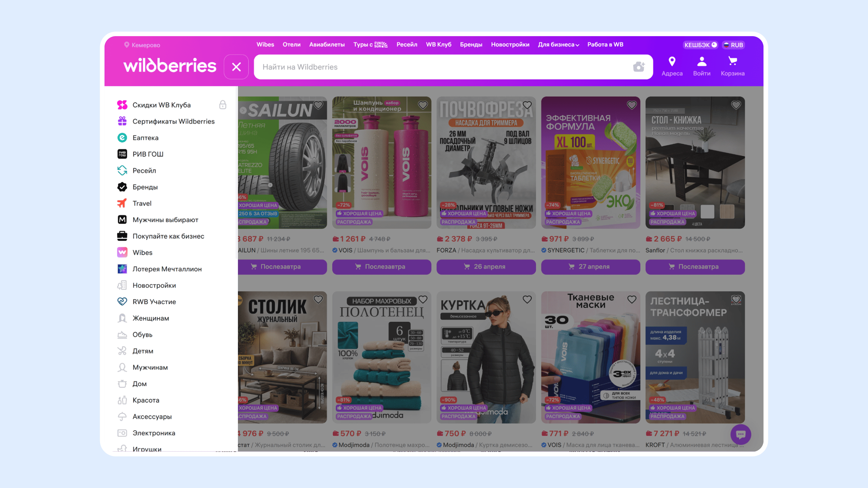This screenshot has height=488, width=868.
Task: Click the Еаптека icon in sidebar
Action: (122, 138)
